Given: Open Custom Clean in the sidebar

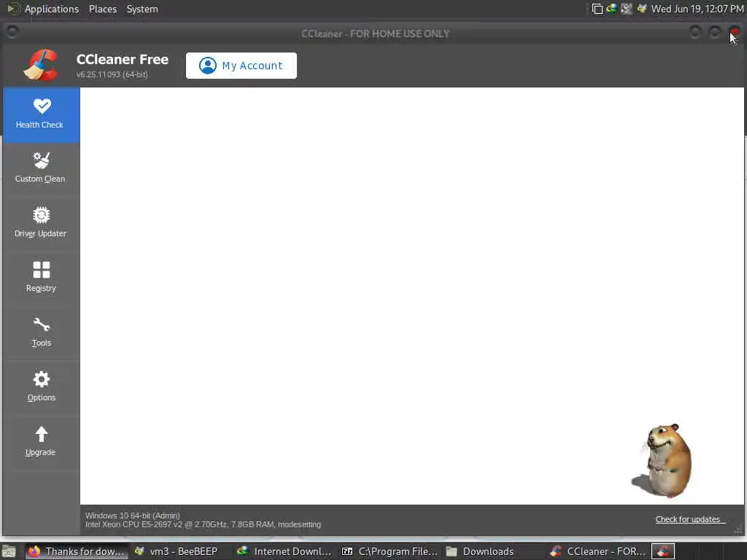Looking at the screenshot, I should (x=42, y=169).
